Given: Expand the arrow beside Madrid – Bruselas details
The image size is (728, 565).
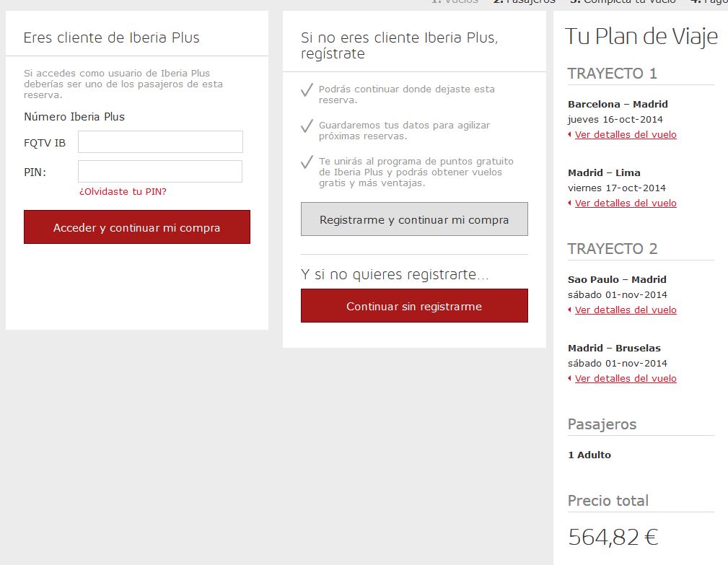Looking at the screenshot, I should click(570, 379).
